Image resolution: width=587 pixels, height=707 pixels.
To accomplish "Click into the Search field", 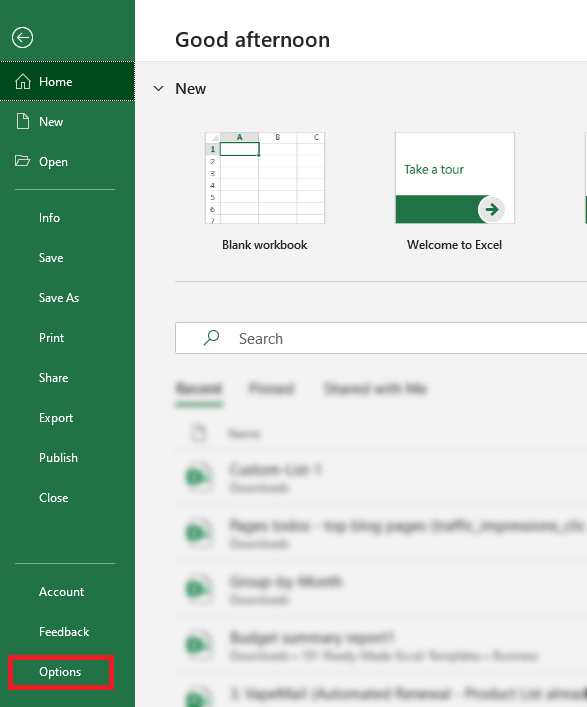I will 381,338.
